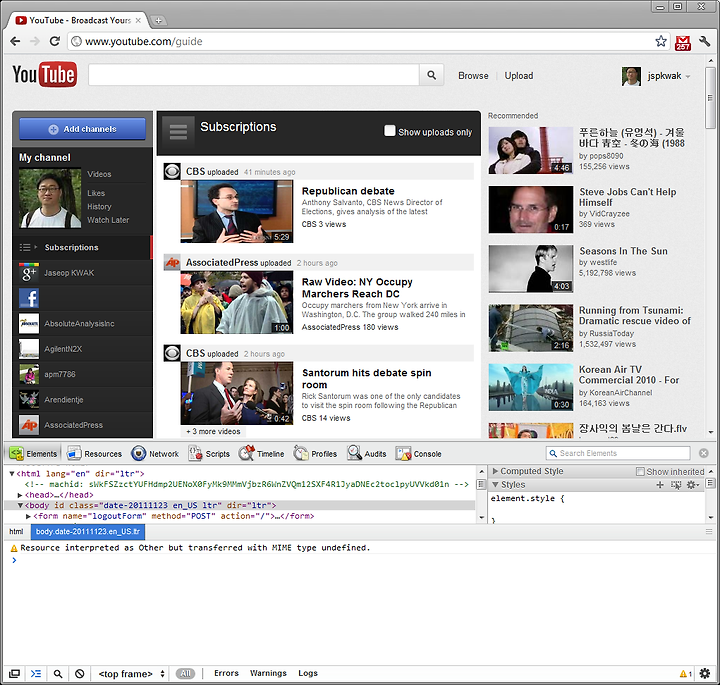This screenshot has width=720, height=685.
Task: Click the browser address bar
Action: pos(367,41)
